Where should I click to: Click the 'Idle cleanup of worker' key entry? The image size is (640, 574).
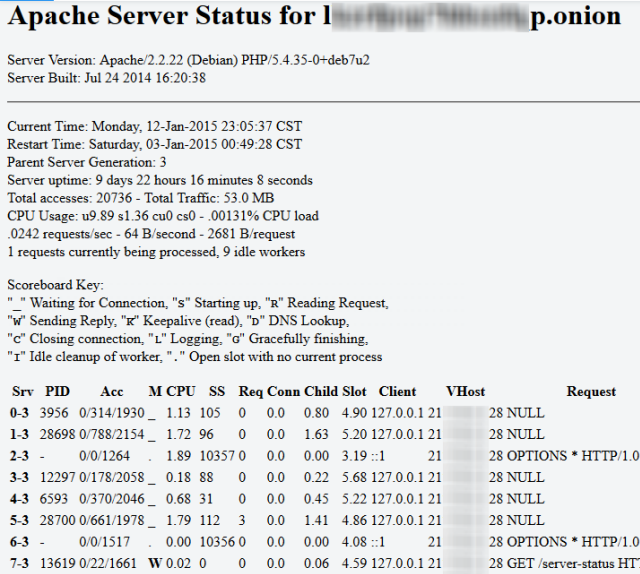(x=85, y=357)
